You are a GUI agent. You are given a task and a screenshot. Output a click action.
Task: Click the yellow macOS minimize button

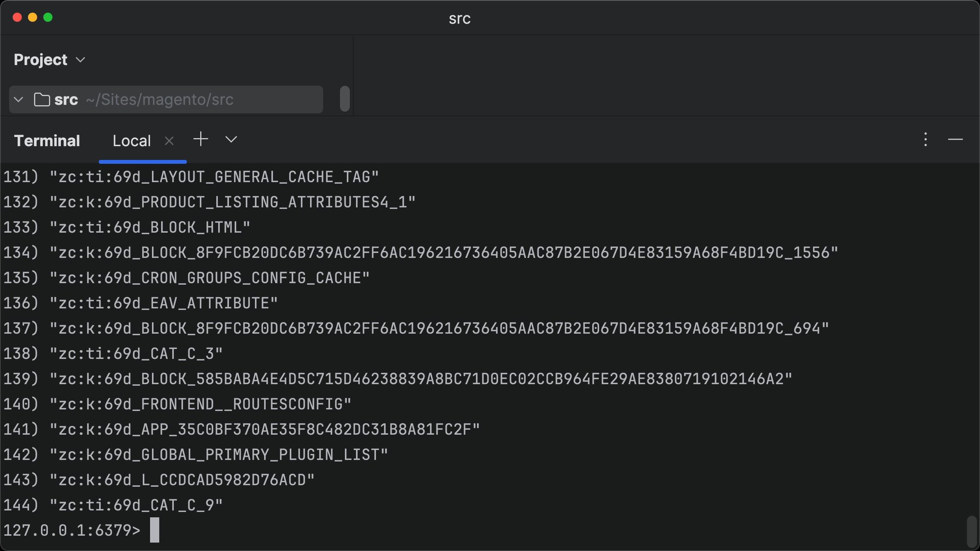(x=33, y=17)
